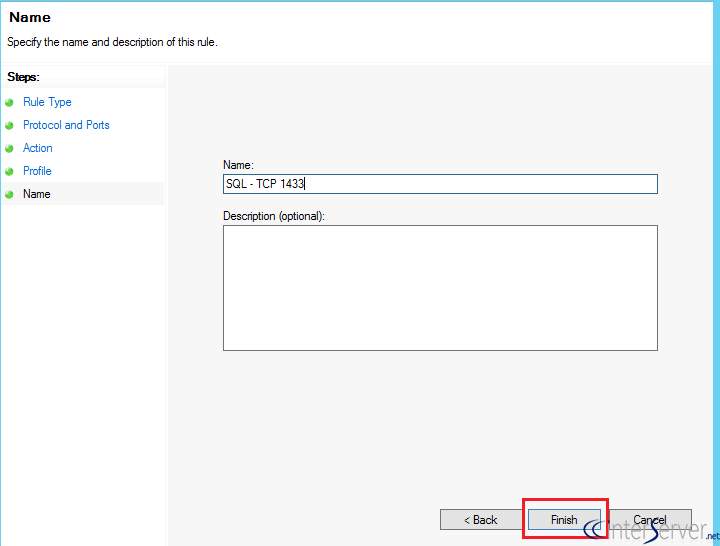Click the 'Name:' field label
Image resolution: width=720 pixels, height=546 pixels.
click(238, 165)
